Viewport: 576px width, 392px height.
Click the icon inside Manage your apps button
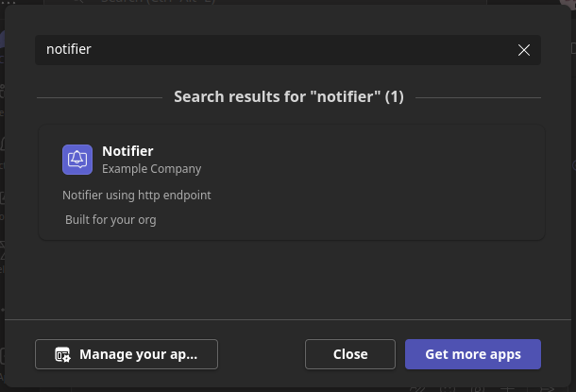pos(62,355)
